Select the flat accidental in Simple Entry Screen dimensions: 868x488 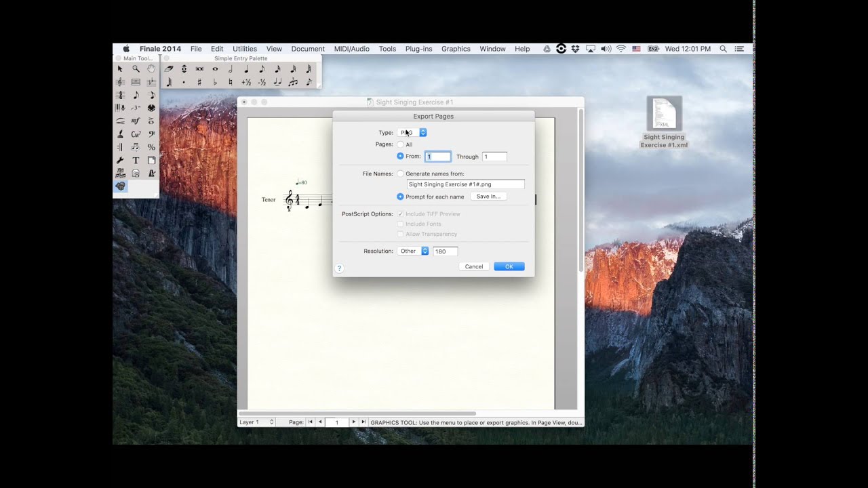click(x=215, y=82)
